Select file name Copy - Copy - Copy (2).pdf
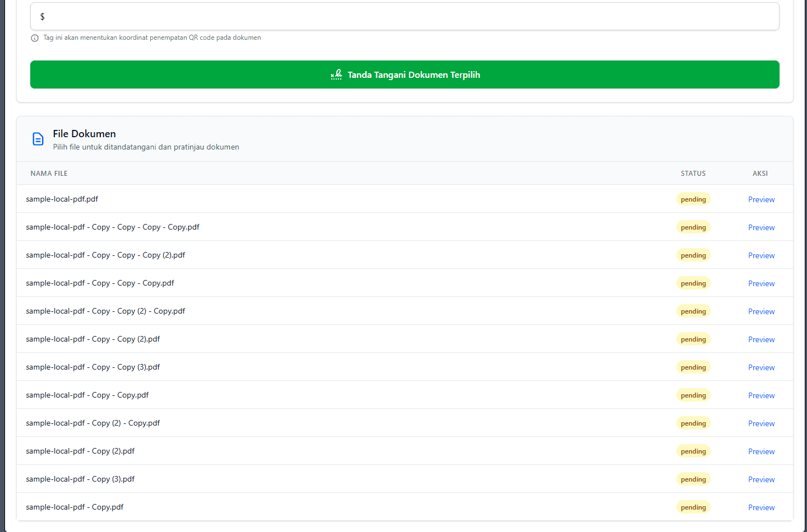Screen dimensions: 807x532 [105, 255]
